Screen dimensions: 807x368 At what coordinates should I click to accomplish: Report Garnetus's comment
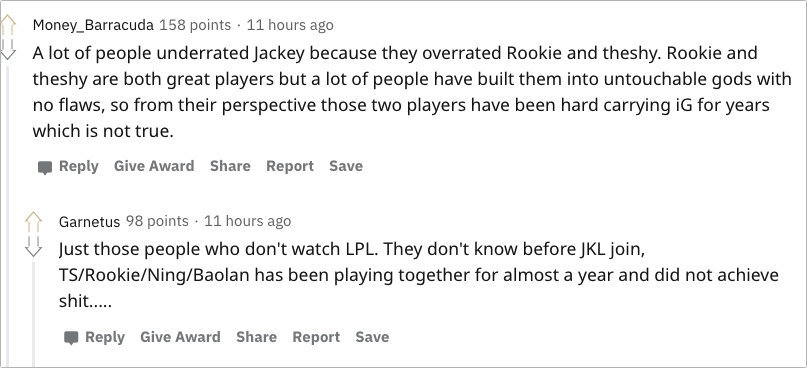pos(316,337)
